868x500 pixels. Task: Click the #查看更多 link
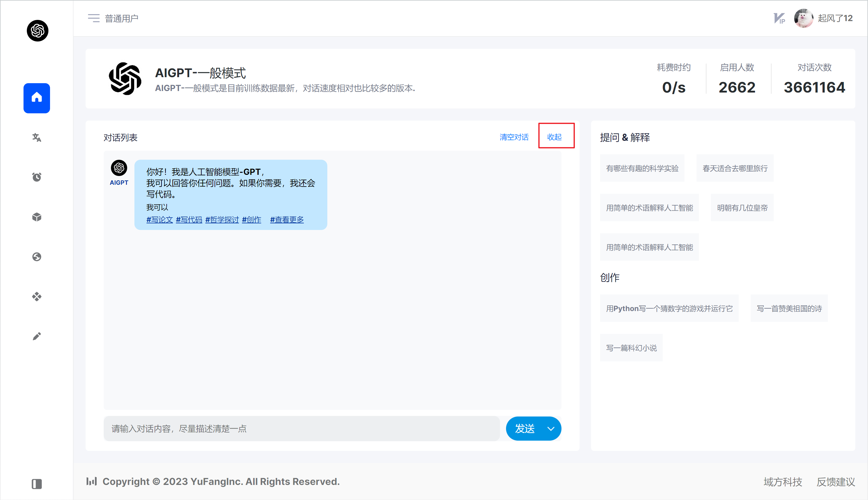coord(287,219)
